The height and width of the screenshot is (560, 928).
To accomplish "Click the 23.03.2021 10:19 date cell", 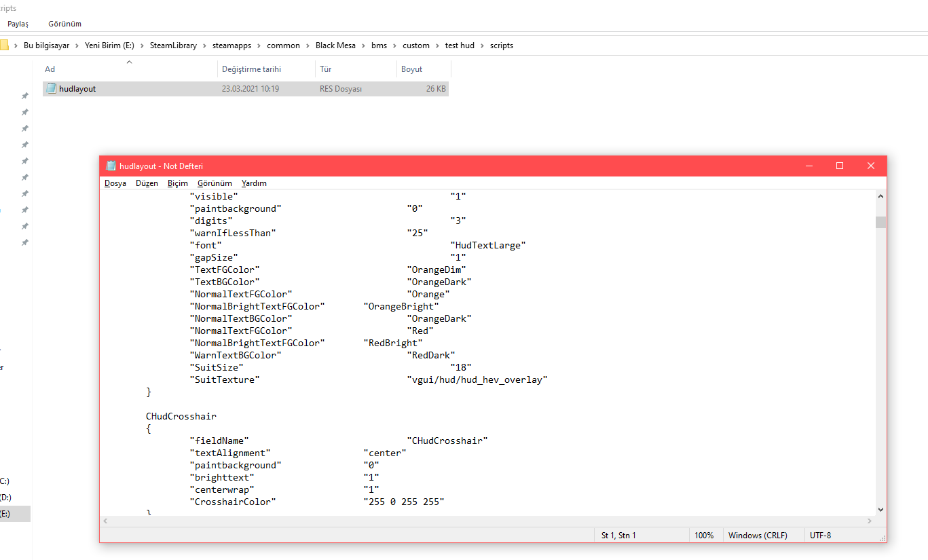I will (x=250, y=89).
